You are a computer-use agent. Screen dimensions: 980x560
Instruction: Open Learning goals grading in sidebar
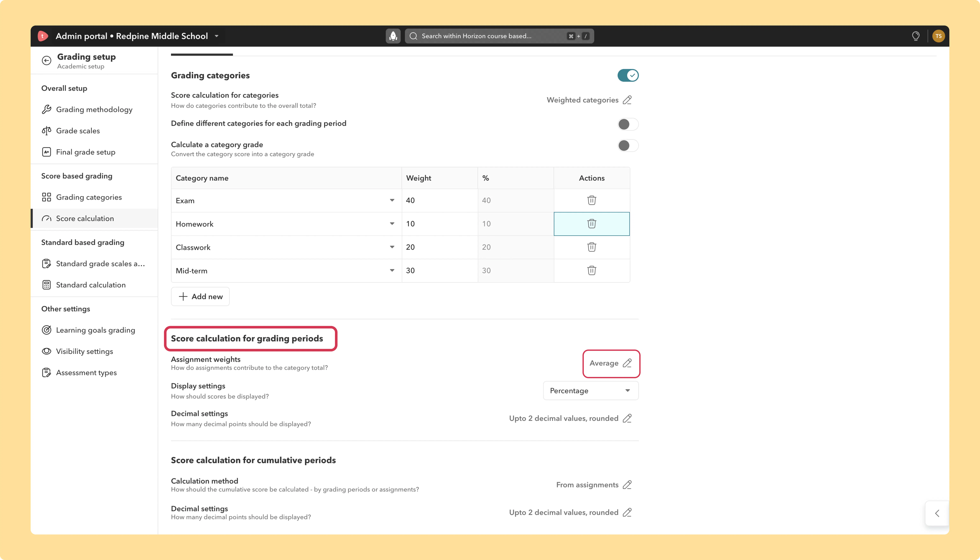click(x=94, y=330)
